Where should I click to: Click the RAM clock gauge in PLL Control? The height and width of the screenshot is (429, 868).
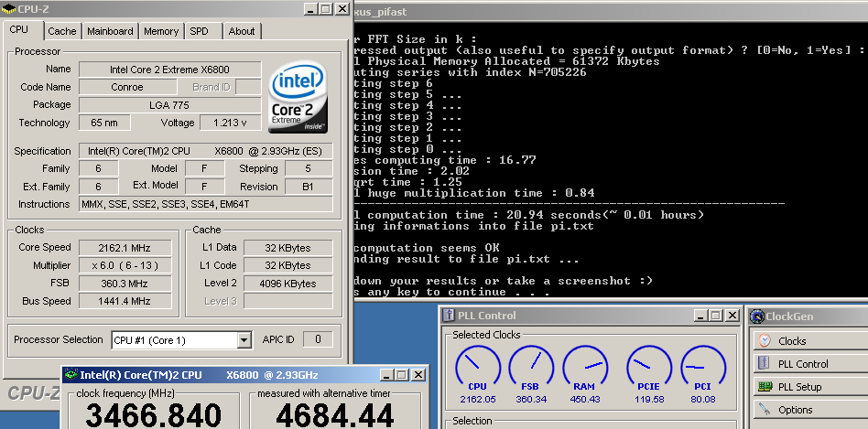[x=585, y=369]
